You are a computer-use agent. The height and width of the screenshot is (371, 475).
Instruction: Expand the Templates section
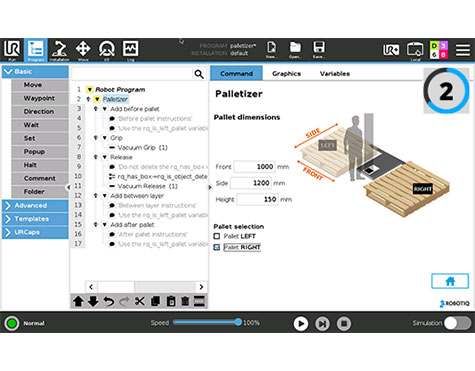[x=35, y=219]
